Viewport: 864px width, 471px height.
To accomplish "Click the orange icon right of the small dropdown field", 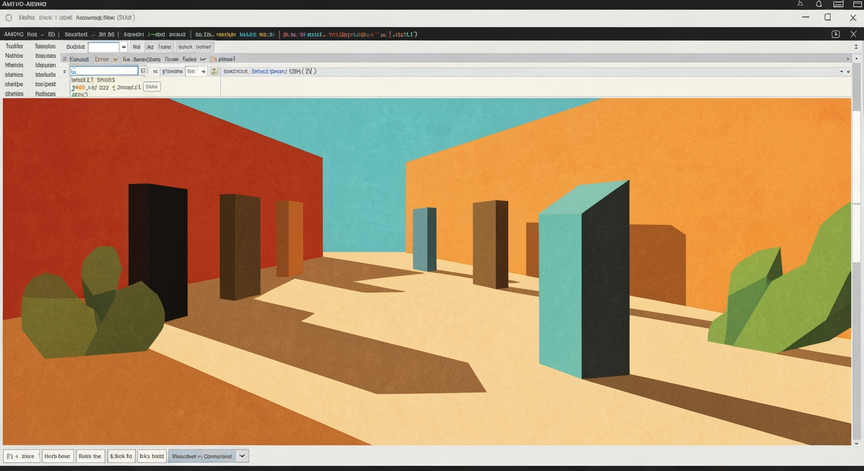I will (214, 71).
